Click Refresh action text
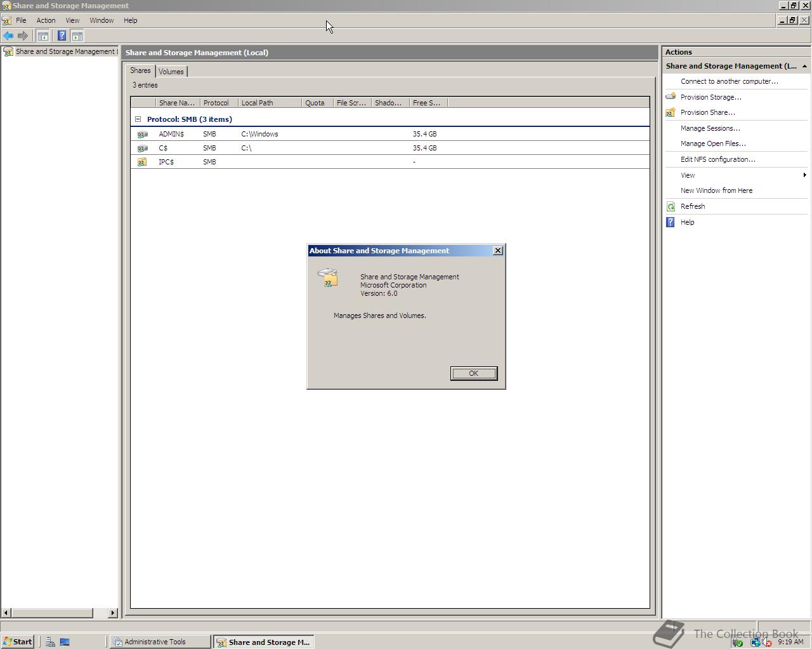Screen dimensions: 812x650 pyautogui.click(x=692, y=206)
